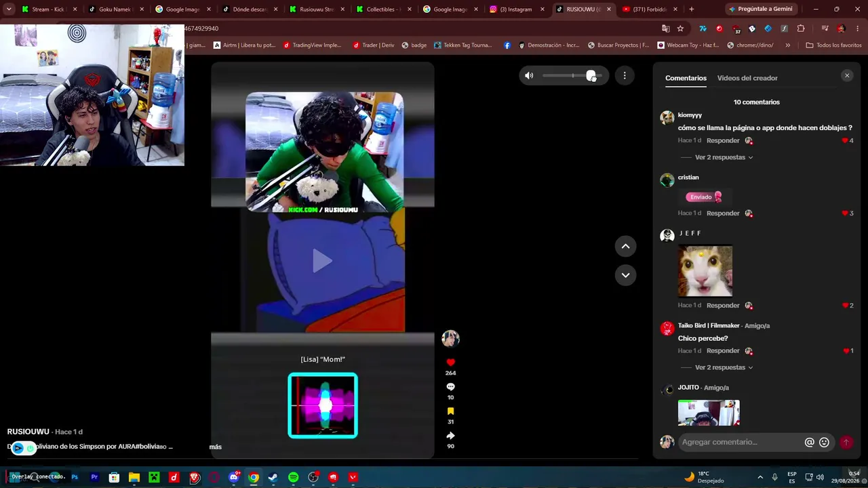
Task: Expand the video description with 'más'
Action: (x=215, y=447)
